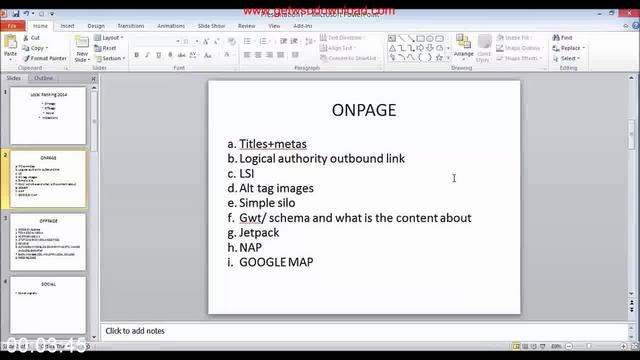Screen dimensions: 640x360
Task: Toggle Strikethrough formatting
Action: (x=182, y=55)
